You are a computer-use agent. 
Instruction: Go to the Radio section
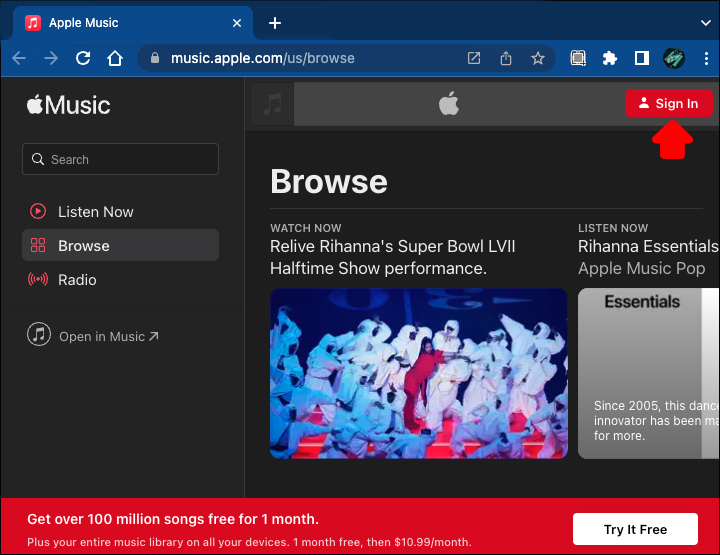77,280
